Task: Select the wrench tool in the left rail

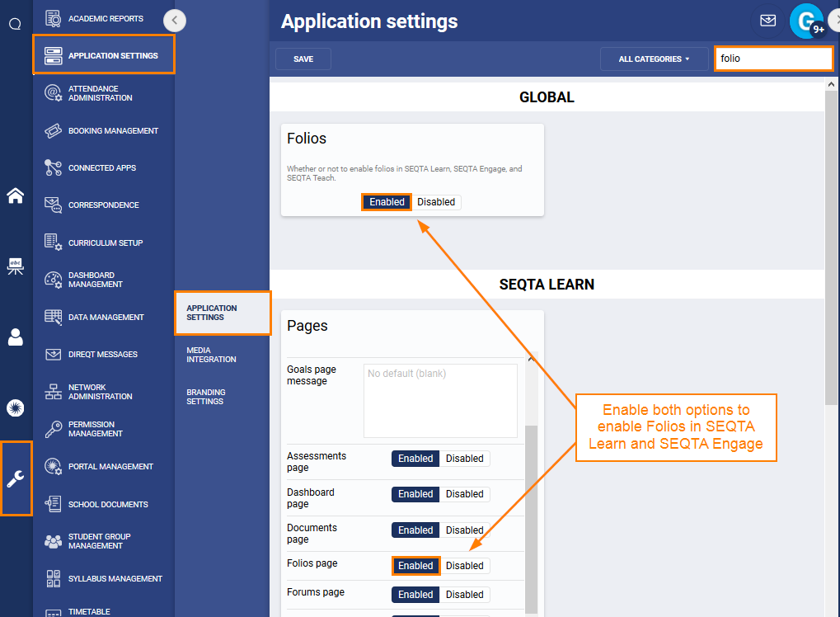Action: [16, 478]
